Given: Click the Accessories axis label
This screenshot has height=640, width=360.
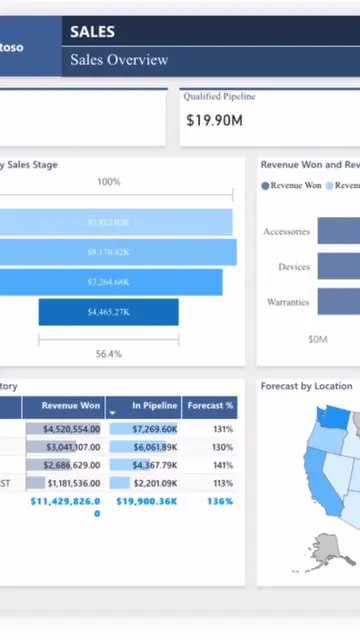Looking at the screenshot, I should point(287,231).
